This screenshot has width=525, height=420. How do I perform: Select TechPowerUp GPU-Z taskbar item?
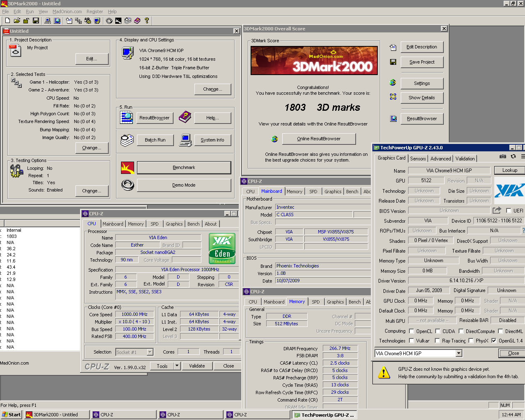point(324,415)
